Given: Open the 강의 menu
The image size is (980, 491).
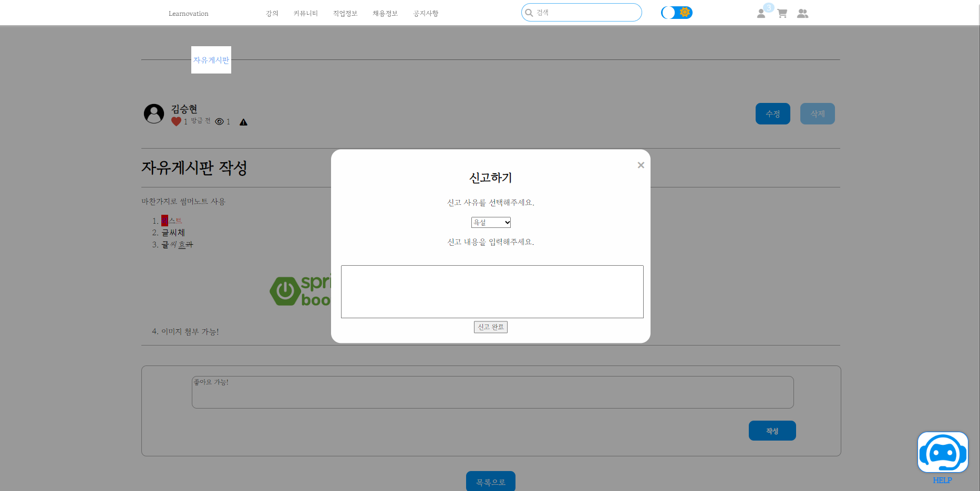Looking at the screenshot, I should pos(272,13).
